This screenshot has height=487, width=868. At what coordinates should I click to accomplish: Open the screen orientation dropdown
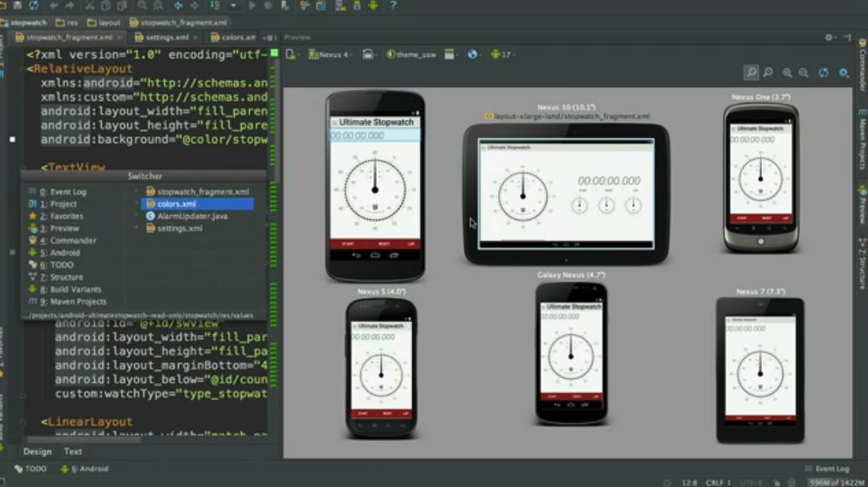point(369,54)
